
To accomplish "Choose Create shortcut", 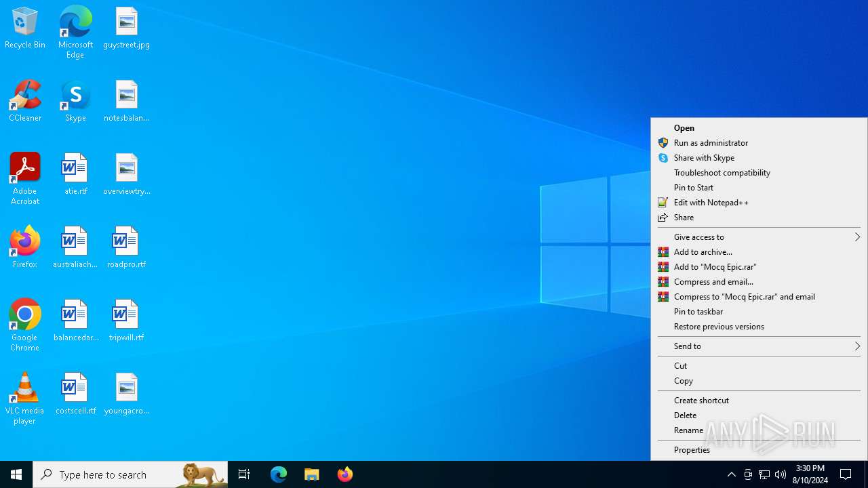I will pos(759,401).
